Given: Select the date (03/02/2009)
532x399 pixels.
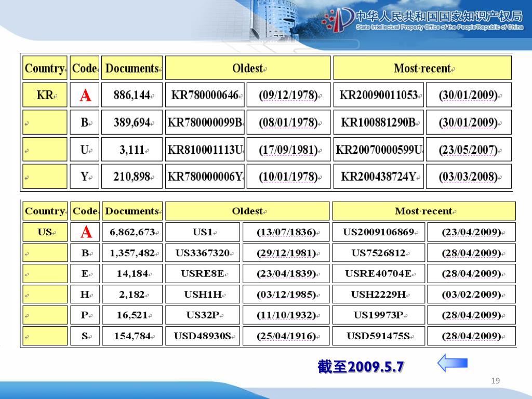Looking at the screenshot, I should (x=471, y=295).
